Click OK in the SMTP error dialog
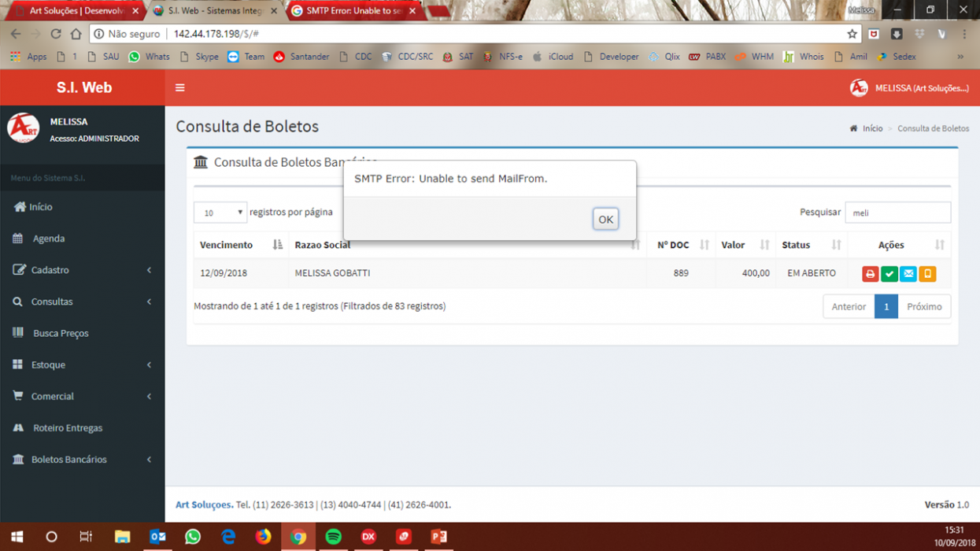Viewport: 980px width, 551px height. [605, 219]
